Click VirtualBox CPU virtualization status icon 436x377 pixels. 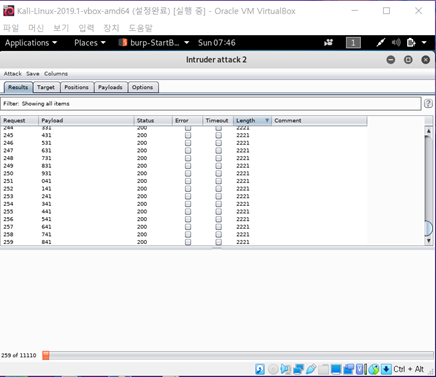pos(361,369)
